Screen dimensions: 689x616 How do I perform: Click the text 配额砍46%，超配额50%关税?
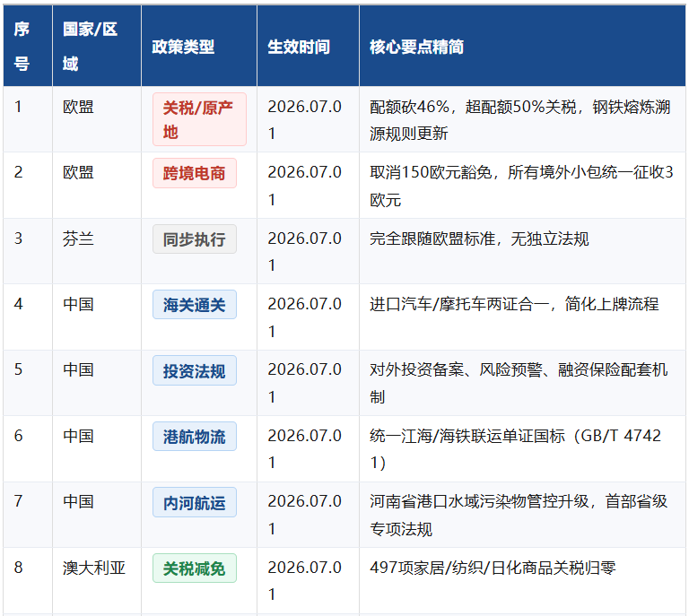pos(473,107)
